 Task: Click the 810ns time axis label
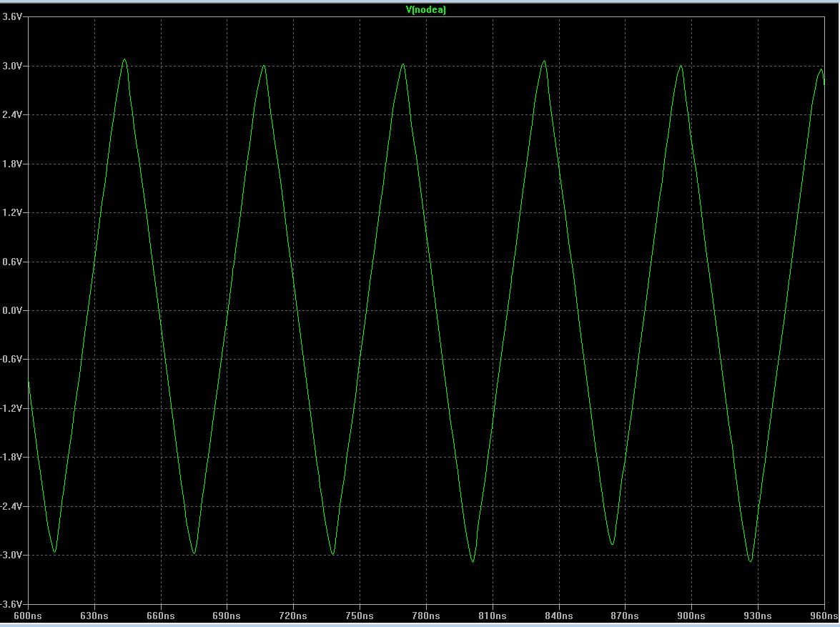[x=493, y=616]
